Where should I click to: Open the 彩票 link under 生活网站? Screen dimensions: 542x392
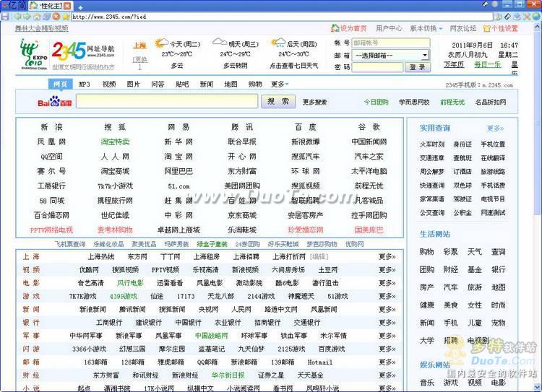point(451,252)
